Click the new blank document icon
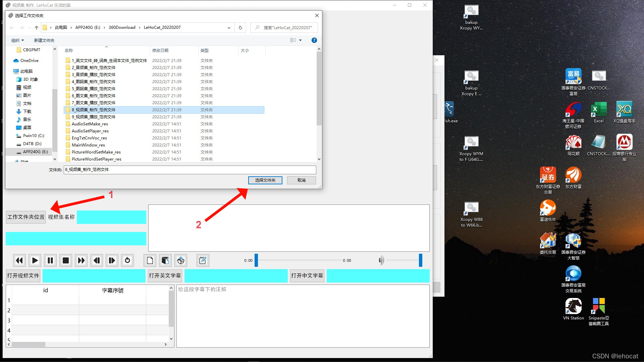 [150, 260]
